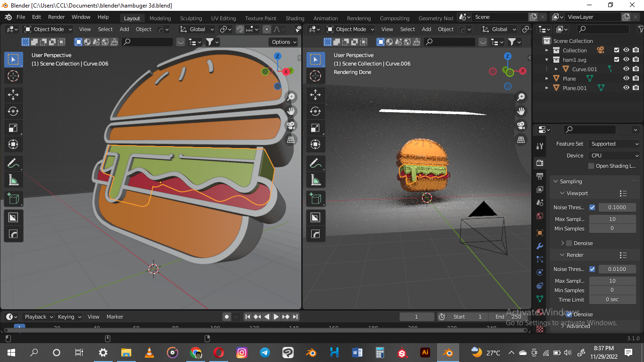Open the Scene properties tab
Screen dimensions: 644x362
540,203
